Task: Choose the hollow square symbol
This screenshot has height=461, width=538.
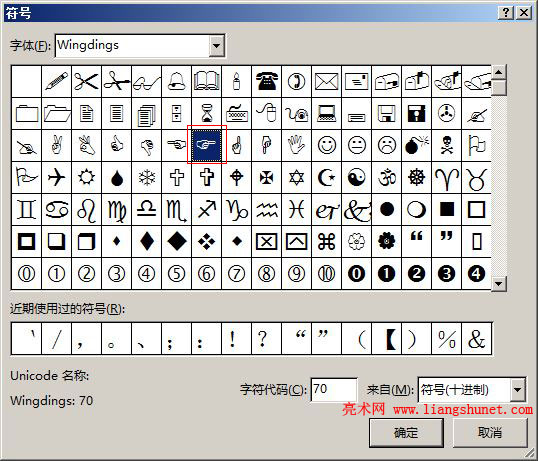Action: (x=477, y=209)
